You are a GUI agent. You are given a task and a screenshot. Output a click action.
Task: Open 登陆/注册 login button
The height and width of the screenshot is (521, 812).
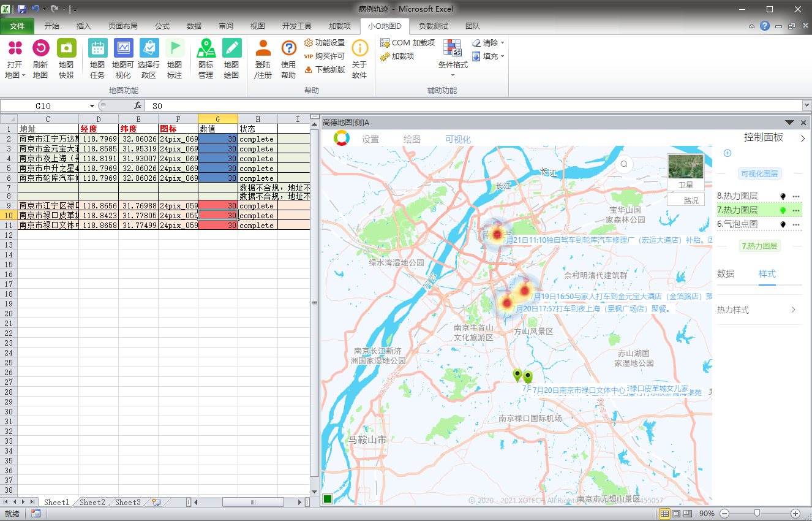click(263, 59)
